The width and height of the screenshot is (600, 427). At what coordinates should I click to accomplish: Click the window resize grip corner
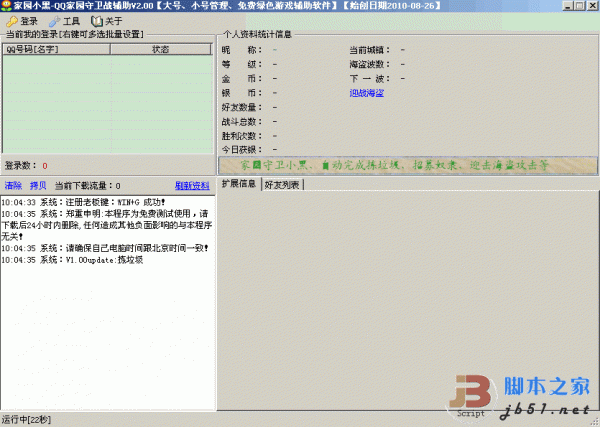tap(595, 422)
